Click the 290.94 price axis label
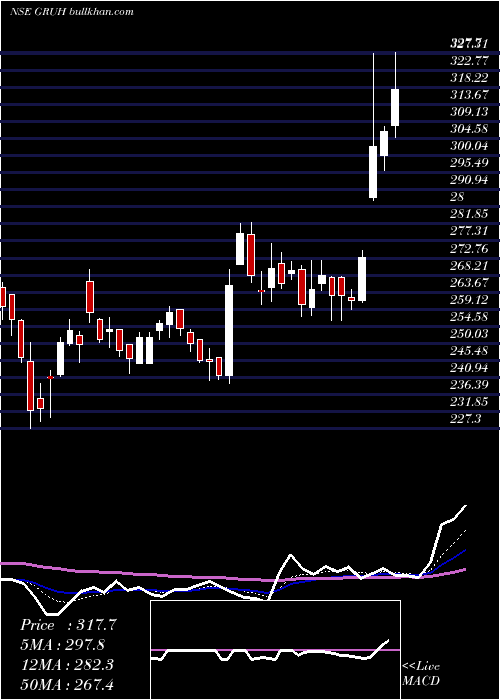This screenshot has height=700, width=500. (x=469, y=180)
